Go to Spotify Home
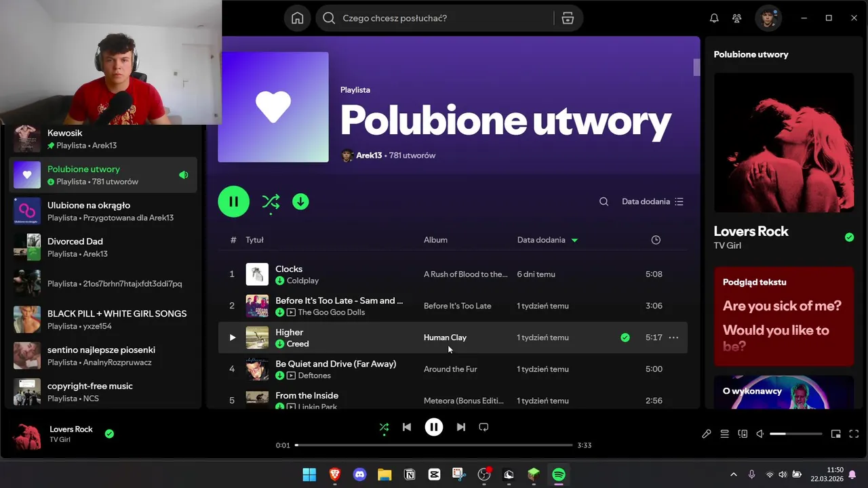The height and width of the screenshot is (488, 868). (297, 18)
